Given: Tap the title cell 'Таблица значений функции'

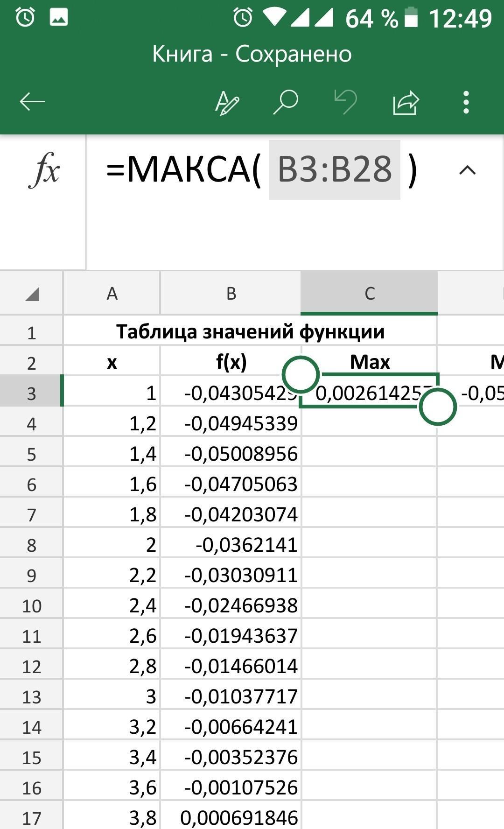Looking at the screenshot, I should (x=250, y=332).
